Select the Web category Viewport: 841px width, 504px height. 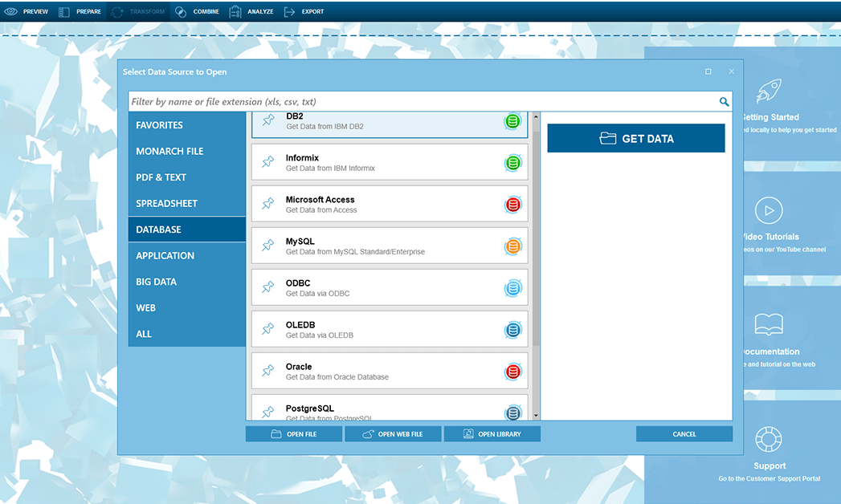pyautogui.click(x=186, y=308)
